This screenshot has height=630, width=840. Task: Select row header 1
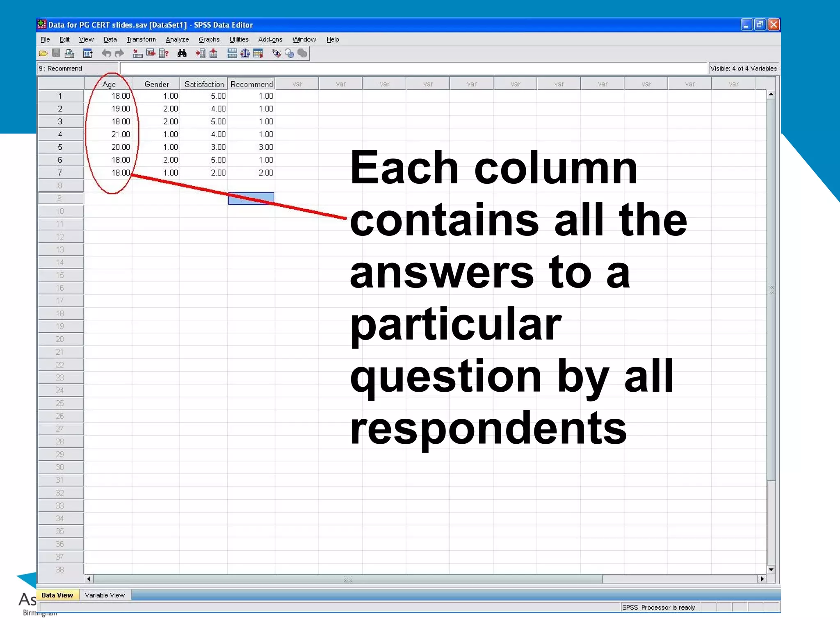coord(60,96)
